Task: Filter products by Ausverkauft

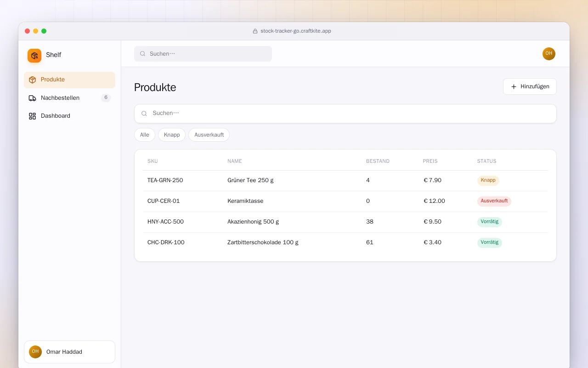Action: click(209, 135)
